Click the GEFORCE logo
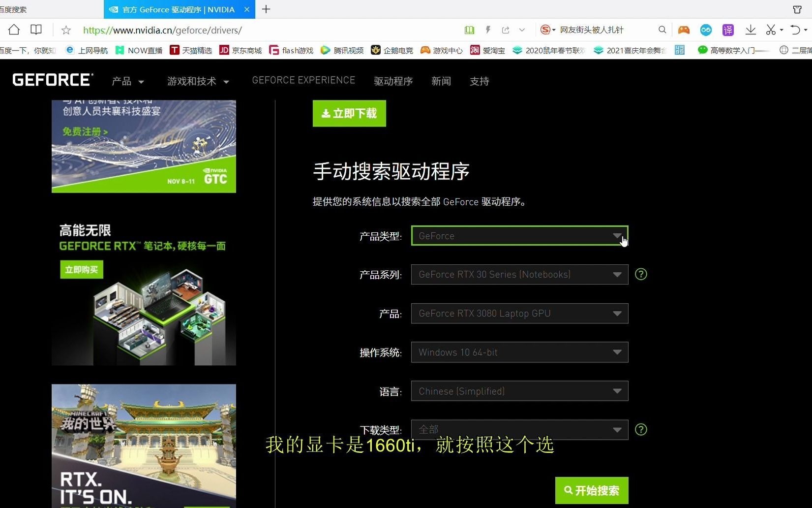Screen dimensions: 812x508 click(x=53, y=80)
